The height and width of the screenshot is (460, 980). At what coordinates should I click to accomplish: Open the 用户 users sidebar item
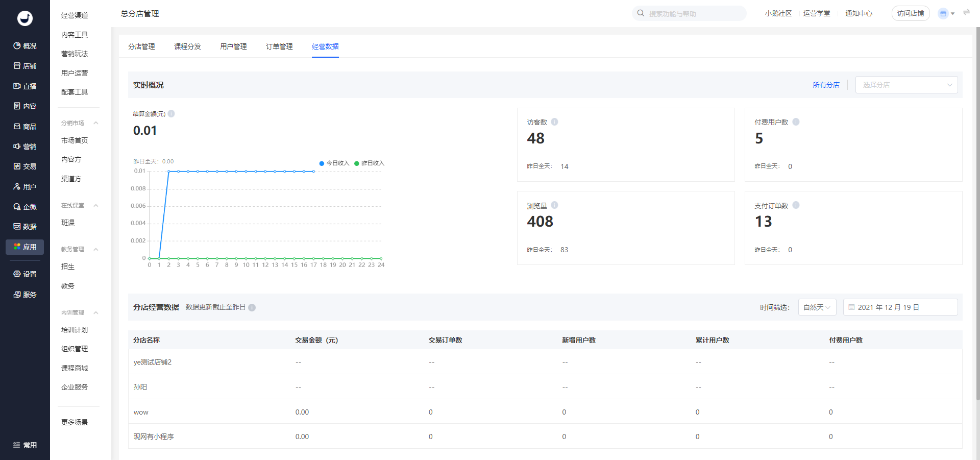point(24,187)
